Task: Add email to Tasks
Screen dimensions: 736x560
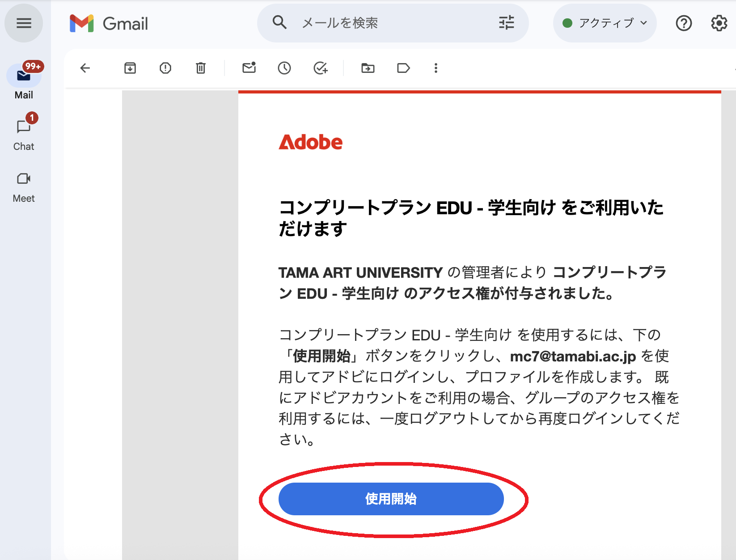Action: 321,68
